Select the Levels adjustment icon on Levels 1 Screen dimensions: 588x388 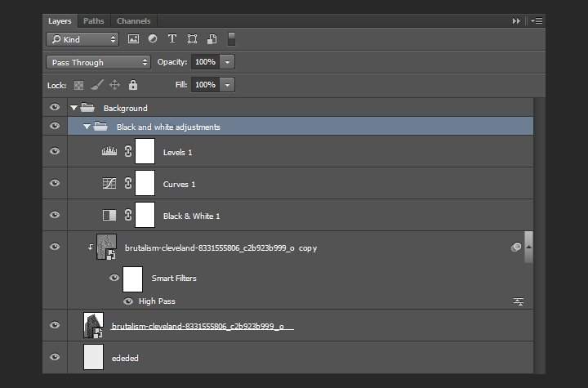[x=109, y=151]
